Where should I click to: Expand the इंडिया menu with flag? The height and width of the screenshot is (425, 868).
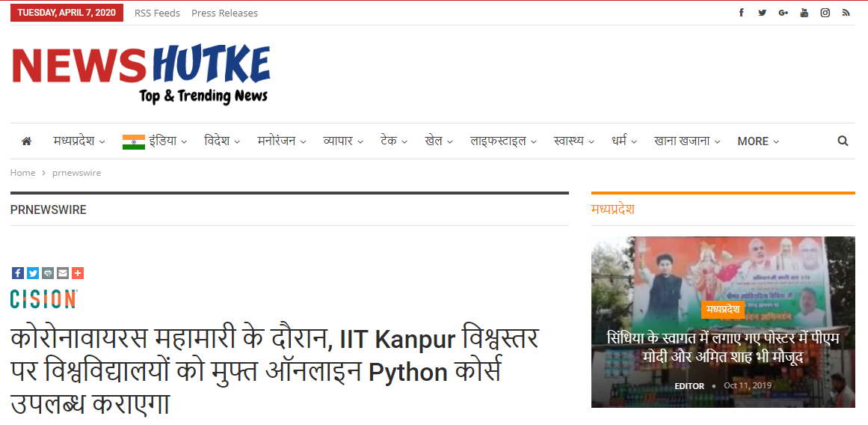click(155, 141)
